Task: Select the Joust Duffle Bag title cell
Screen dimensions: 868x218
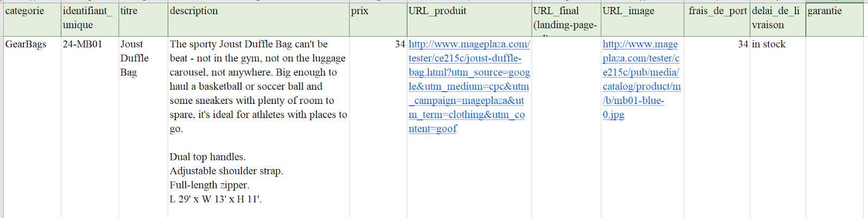Action: tap(143, 127)
